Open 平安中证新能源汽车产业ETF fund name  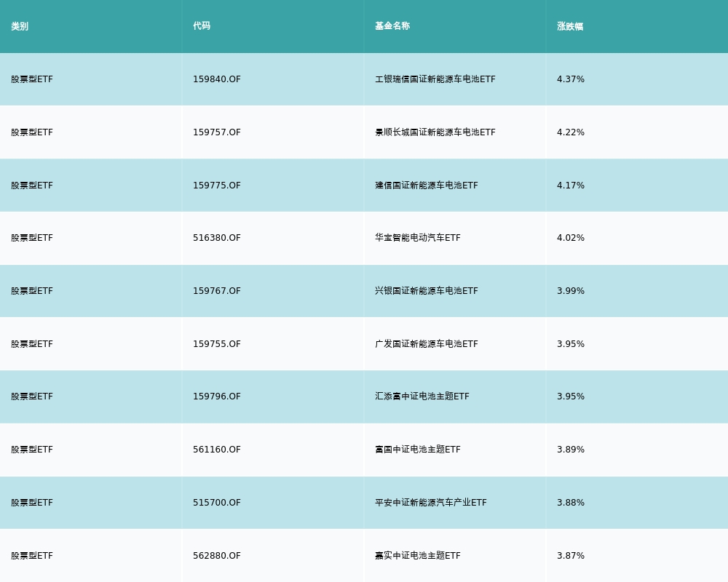click(430, 503)
